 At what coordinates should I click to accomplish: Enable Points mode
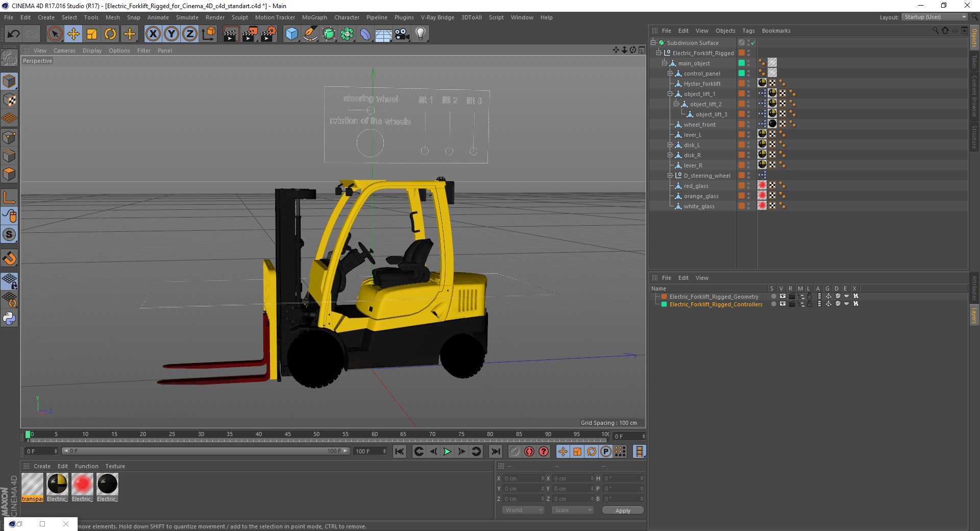pyautogui.click(x=9, y=137)
